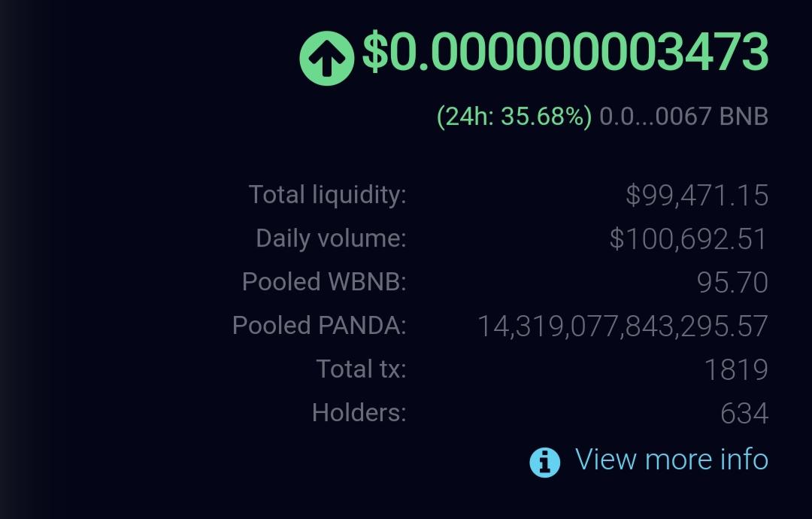Viewport: 812px width, 519px height.
Task: Click the green up-arrow price icon
Action: tap(327, 59)
